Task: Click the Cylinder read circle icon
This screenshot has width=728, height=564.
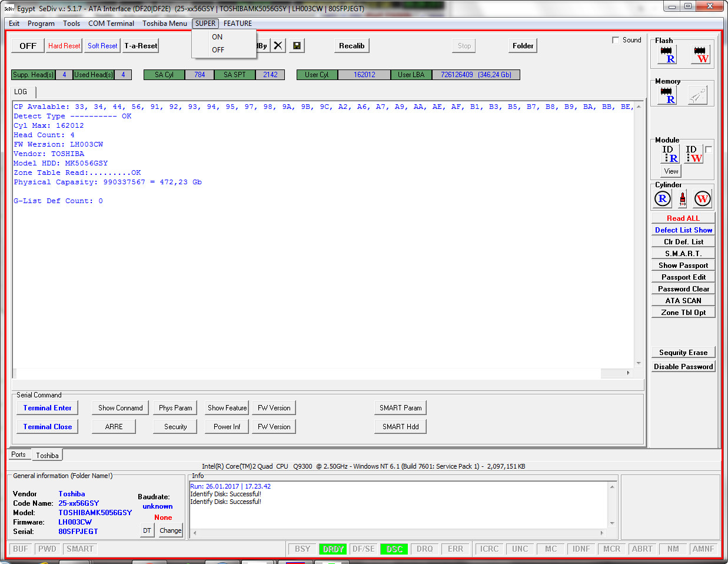Action: point(663,199)
